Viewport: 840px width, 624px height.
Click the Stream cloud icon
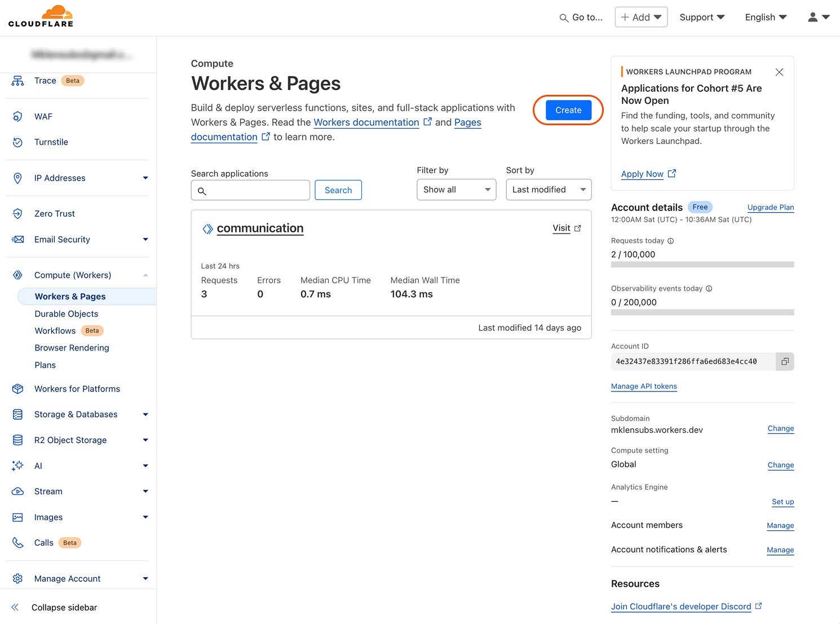click(x=17, y=491)
